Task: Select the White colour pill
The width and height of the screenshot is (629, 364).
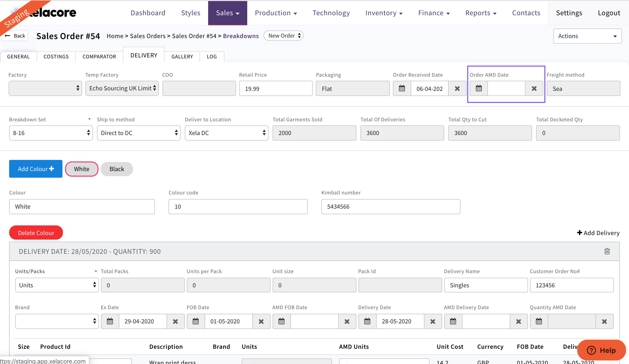Action: [81, 169]
